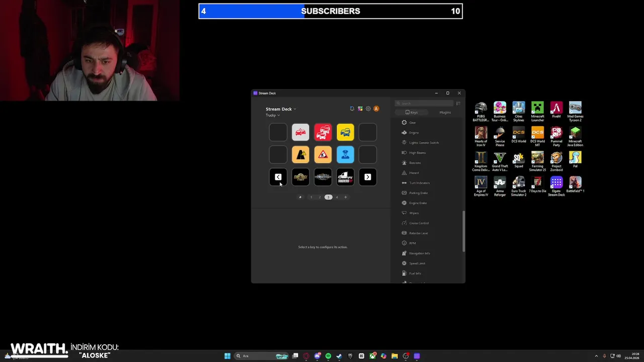This screenshot has width=644, height=362.
Task: Click the next page arrow key
Action: (x=368, y=177)
